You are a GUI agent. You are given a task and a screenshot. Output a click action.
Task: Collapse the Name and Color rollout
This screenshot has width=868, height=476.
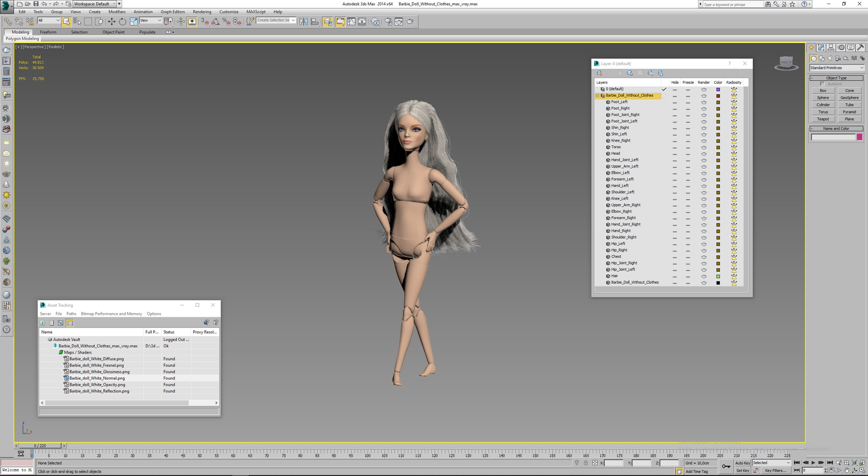tap(836, 129)
